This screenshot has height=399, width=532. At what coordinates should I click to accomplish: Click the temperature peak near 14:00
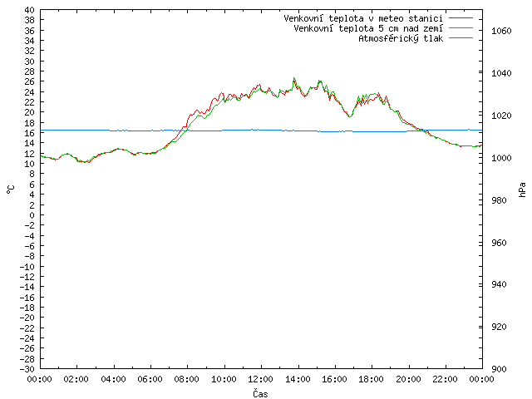pos(294,78)
